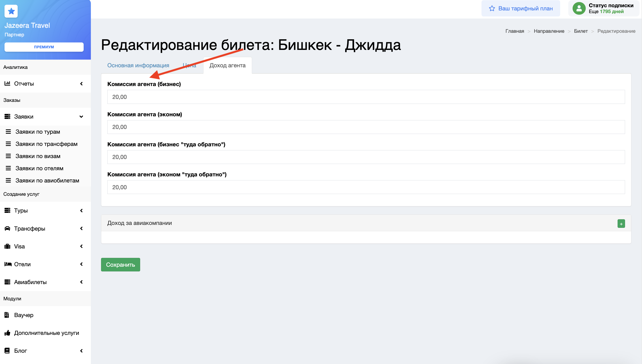Screen dimensions: 642x364
Task: Open Заявки по авиабилетам list item
Action: [47, 180]
